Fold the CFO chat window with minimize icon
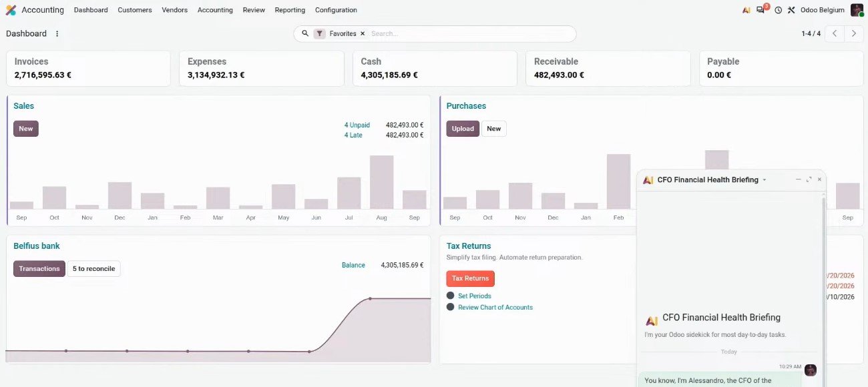The height and width of the screenshot is (387, 868). [x=798, y=179]
